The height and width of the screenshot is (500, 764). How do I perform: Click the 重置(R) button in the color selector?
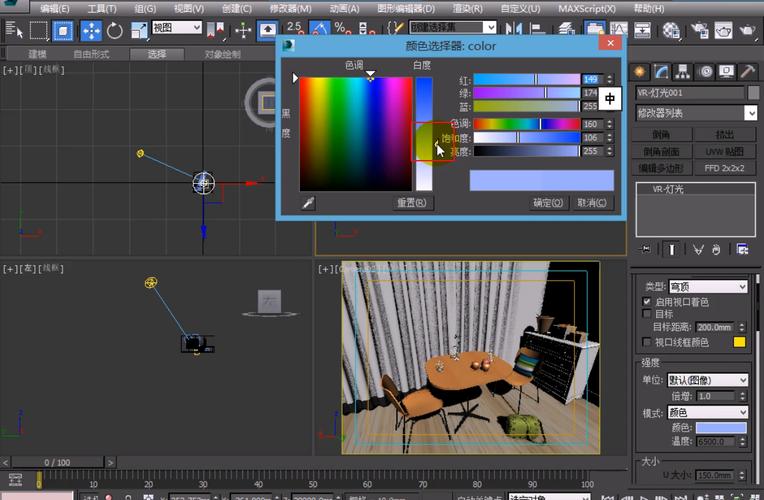(x=412, y=203)
